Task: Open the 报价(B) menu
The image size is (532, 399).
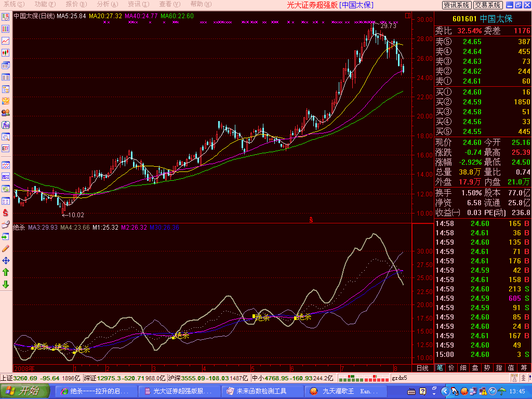Action: click(76, 4)
